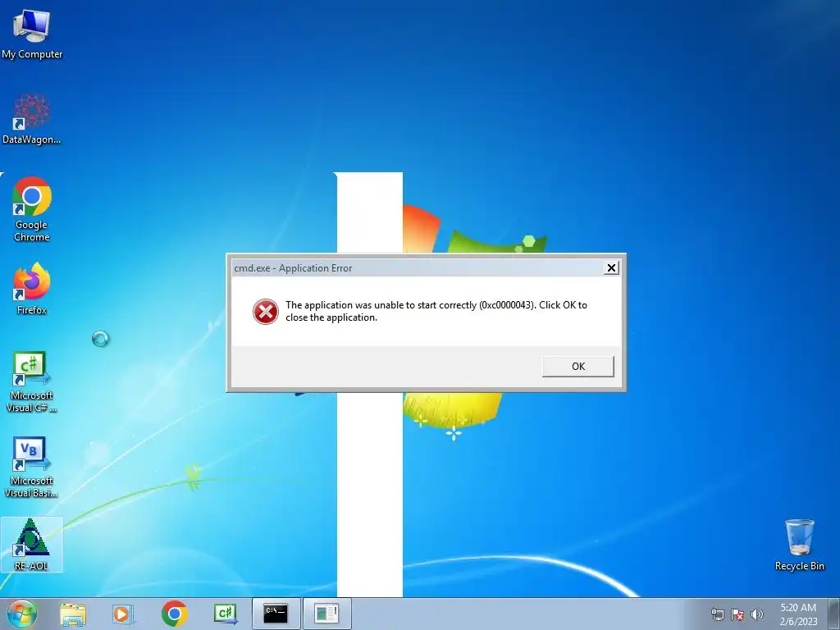The width and height of the screenshot is (840, 630).
Task: Click the red error icon in dialog
Action: point(266,312)
